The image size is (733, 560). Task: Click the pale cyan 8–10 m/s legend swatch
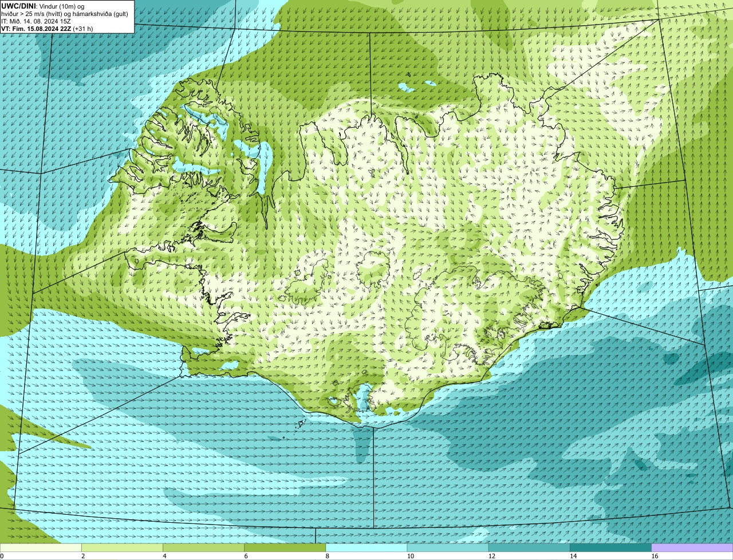[x=366, y=547]
